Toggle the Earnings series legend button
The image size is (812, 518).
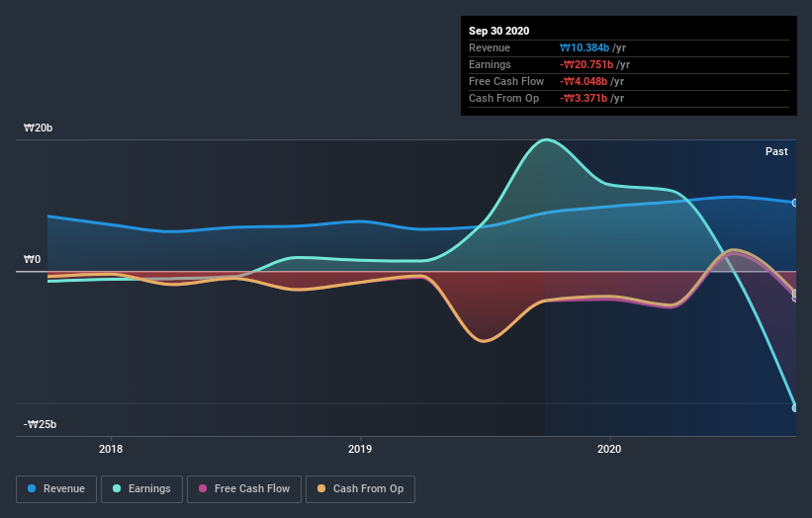pyautogui.click(x=141, y=489)
